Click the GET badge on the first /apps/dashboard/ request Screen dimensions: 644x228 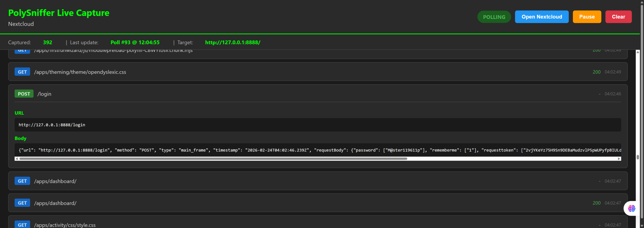pyautogui.click(x=22, y=181)
